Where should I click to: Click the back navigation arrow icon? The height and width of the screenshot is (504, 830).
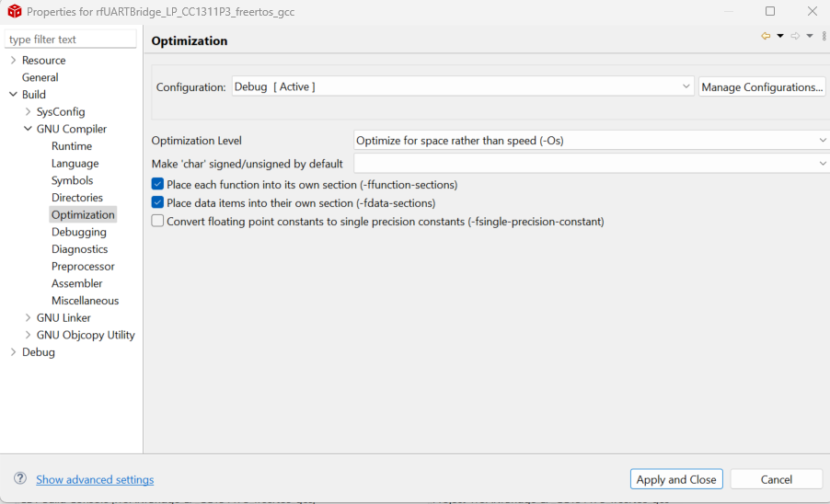pos(766,36)
